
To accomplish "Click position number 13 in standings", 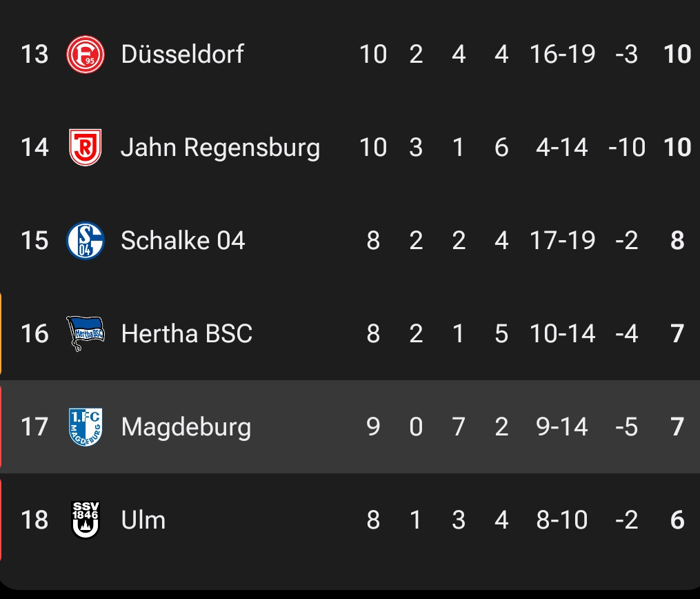I will (34, 55).
